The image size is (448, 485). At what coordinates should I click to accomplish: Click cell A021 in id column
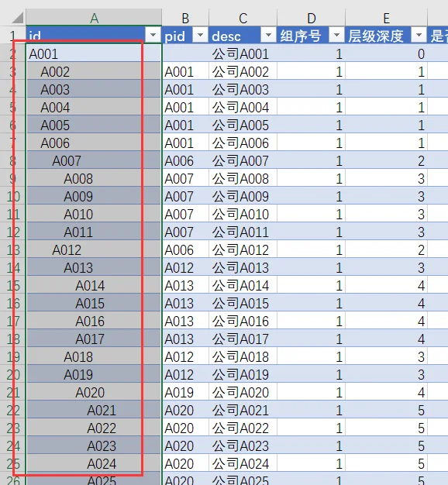pos(94,411)
